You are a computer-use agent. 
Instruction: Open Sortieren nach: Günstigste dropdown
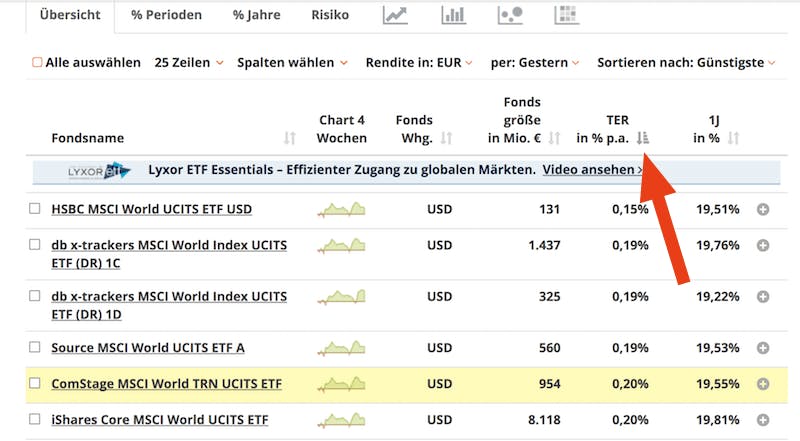coord(686,63)
